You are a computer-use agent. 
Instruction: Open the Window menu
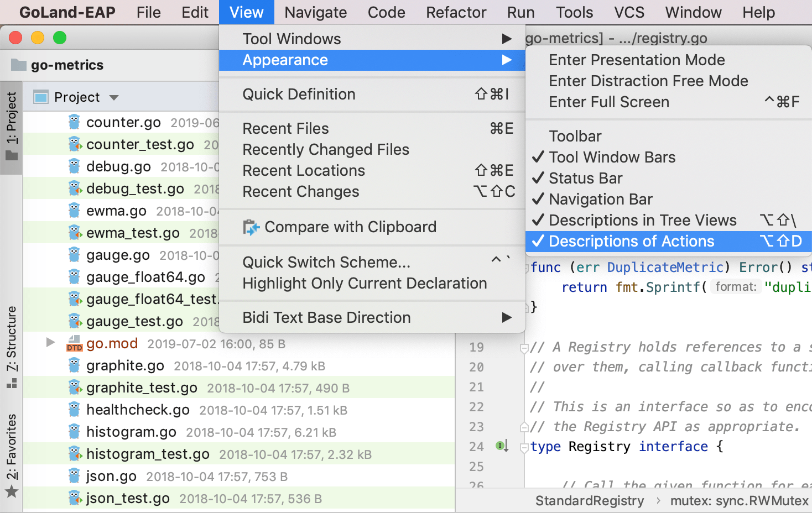[693, 12]
